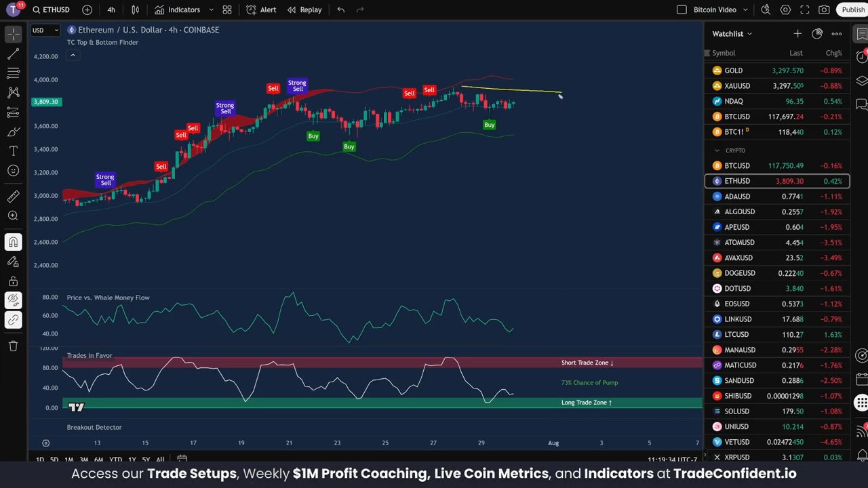
Task: Open the Indicators dialog
Action: tap(177, 10)
